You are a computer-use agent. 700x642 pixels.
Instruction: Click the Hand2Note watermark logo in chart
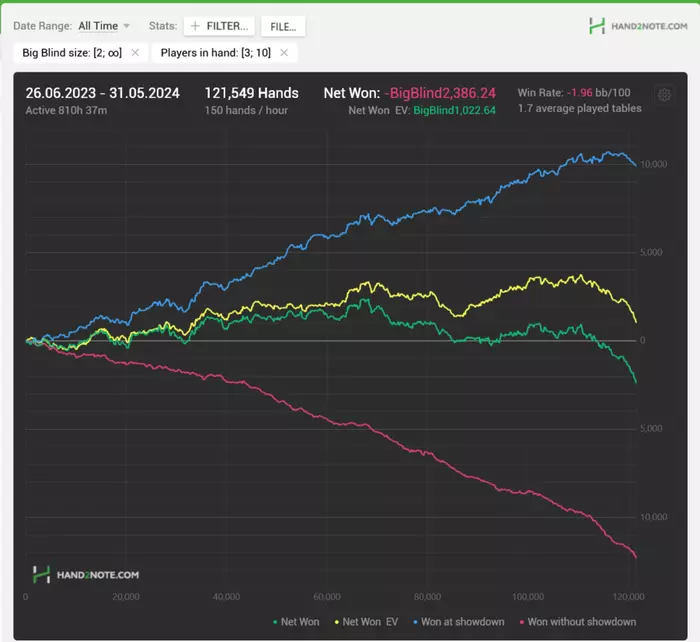86,575
